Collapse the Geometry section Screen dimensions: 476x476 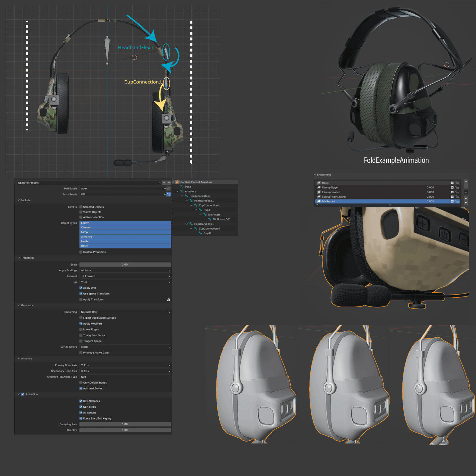[19, 305]
